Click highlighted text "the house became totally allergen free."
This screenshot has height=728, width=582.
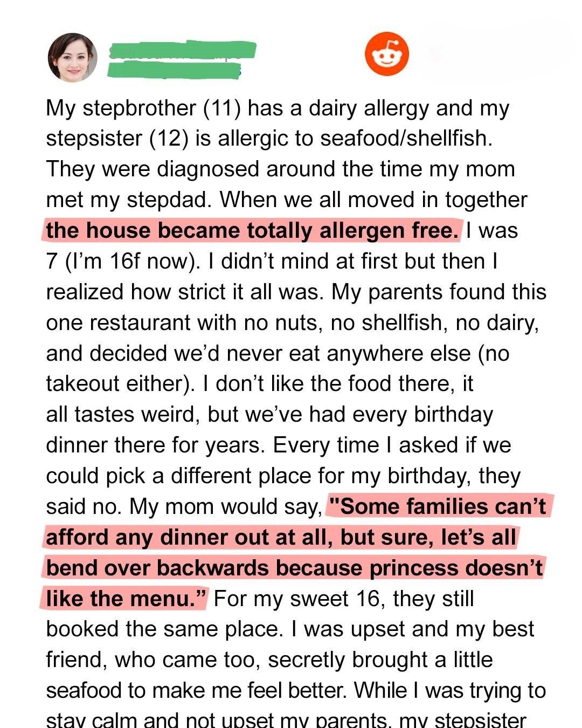[252, 231]
